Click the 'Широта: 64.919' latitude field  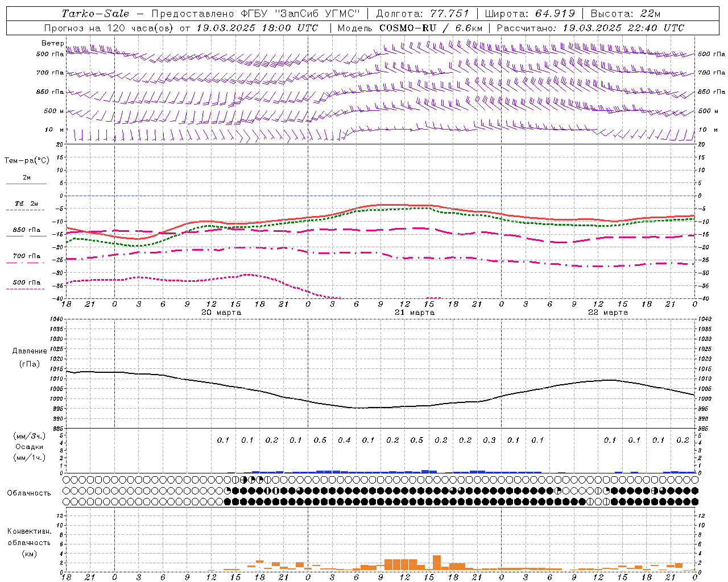pyautogui.click(x=530, y=14)
